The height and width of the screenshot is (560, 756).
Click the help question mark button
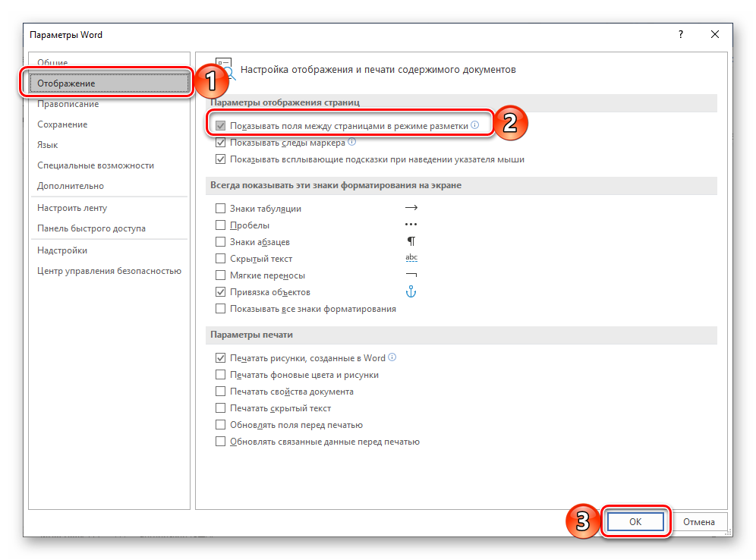point(681,34)
